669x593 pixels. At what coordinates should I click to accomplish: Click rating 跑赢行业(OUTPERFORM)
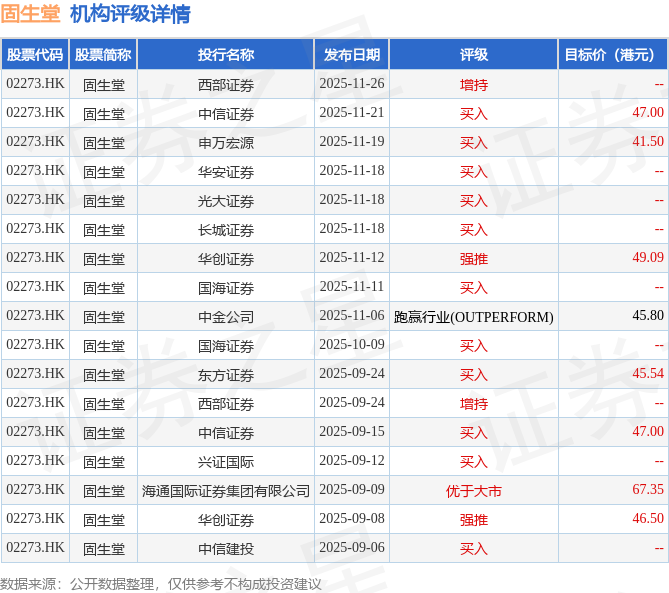[x=474, y=317]
